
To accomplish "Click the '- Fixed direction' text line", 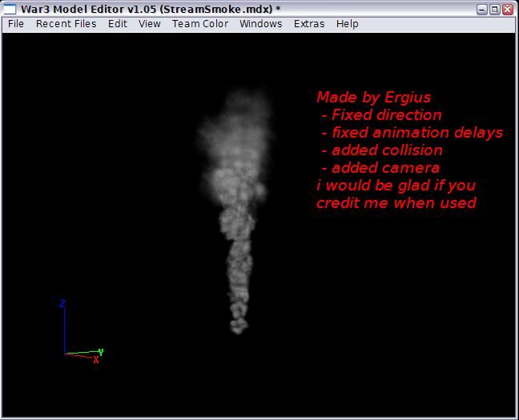I will (381, 115).
